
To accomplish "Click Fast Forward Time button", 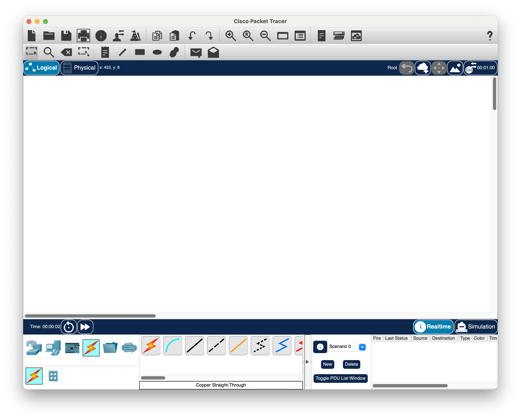I will (x=85, y=327).
